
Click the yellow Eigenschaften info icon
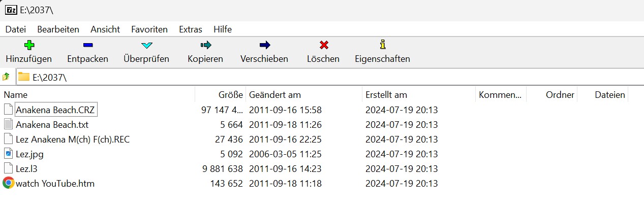(382, 45)
